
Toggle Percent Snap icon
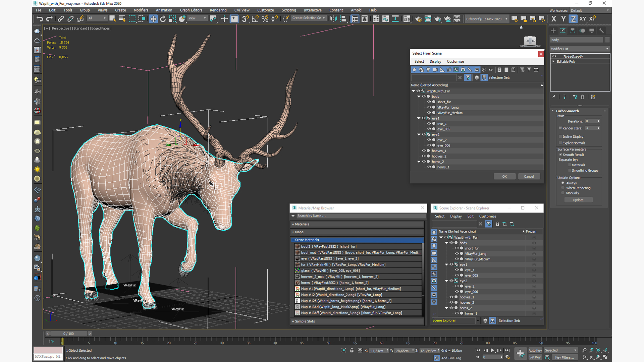pyautogui.click(x=265, y=19)
